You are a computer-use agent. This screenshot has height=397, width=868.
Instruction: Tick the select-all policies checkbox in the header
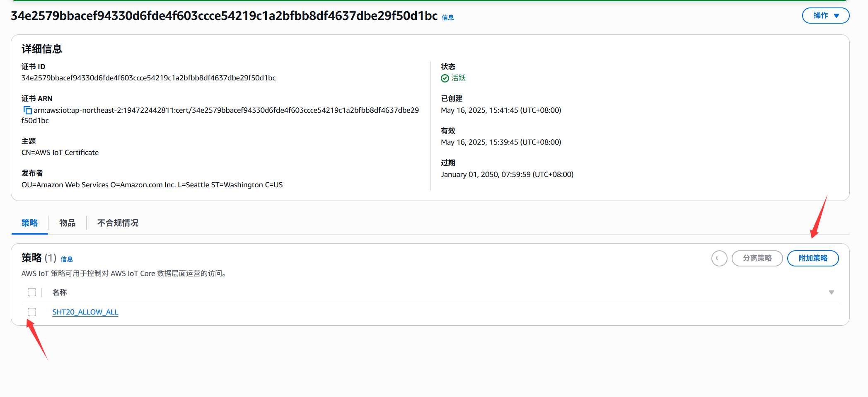coord(32,293)
